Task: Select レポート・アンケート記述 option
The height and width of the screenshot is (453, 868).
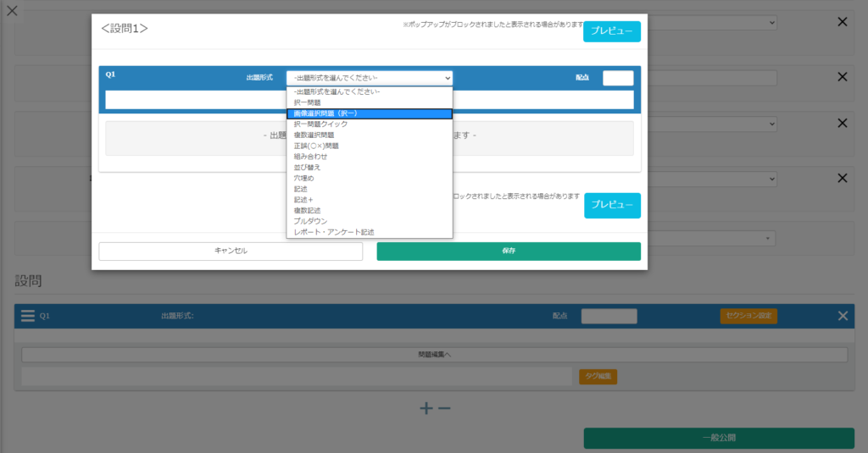Action: click(x=370, y=232)
